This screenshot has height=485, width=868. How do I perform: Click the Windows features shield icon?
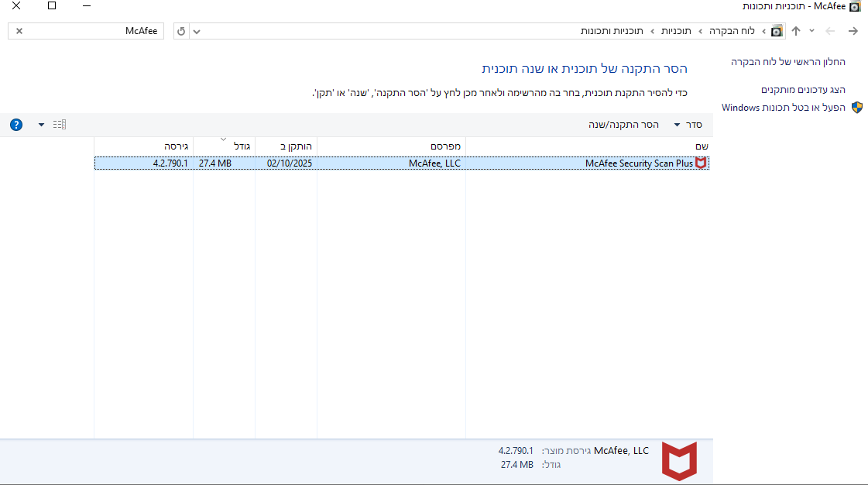pos(856,108)
